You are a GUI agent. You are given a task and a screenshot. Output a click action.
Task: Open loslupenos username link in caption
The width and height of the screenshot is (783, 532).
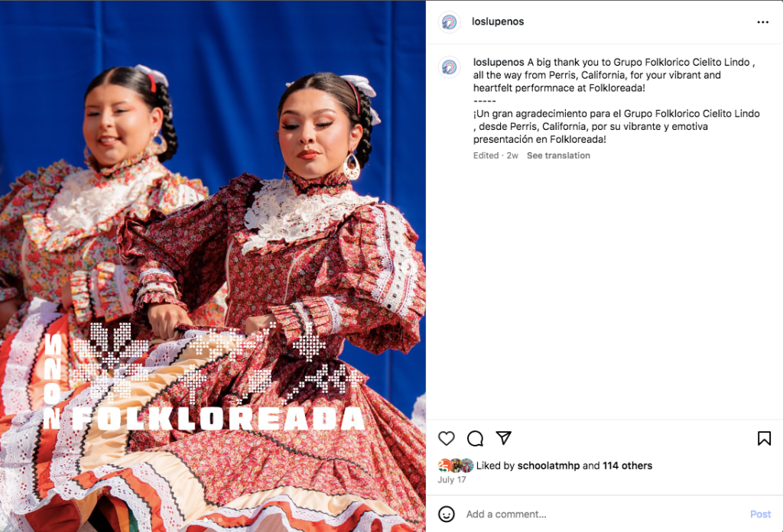point(499,63)
